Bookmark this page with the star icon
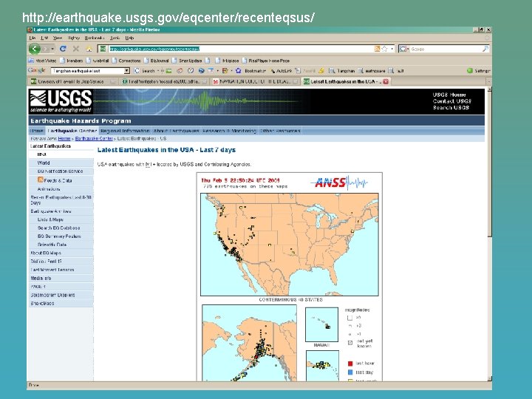 [x=384, y=49]
